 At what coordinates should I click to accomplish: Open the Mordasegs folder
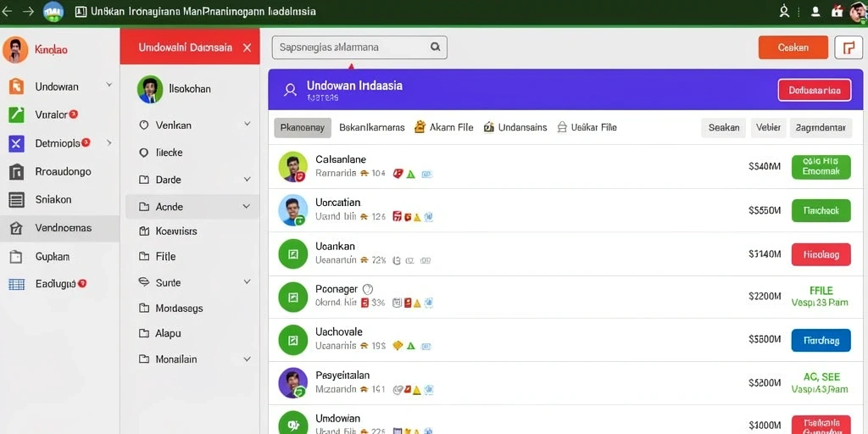[x=179, y=309]
